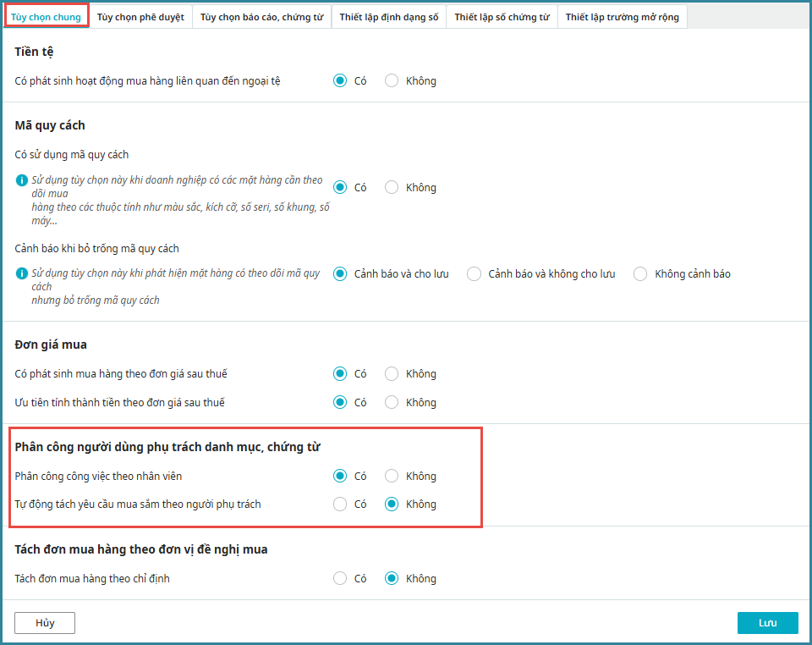Select Không for ngoại tệ purchases

[x=392, y=80]
